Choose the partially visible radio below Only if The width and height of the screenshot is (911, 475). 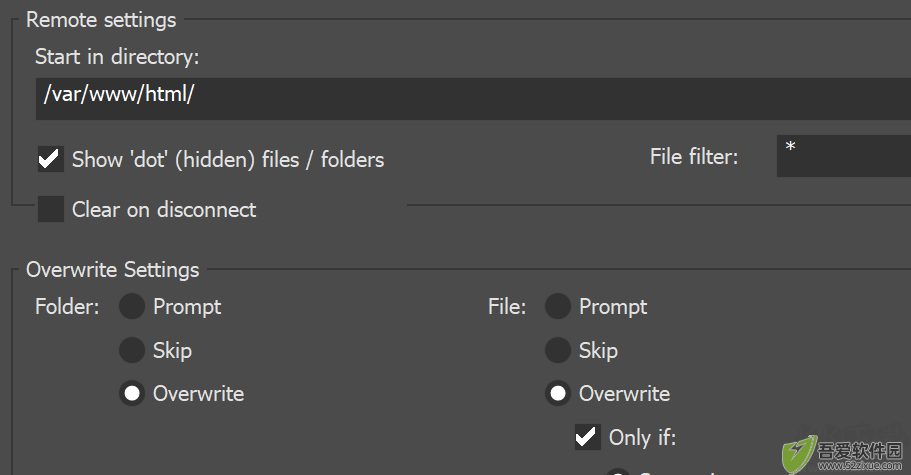tap(618, 472)
